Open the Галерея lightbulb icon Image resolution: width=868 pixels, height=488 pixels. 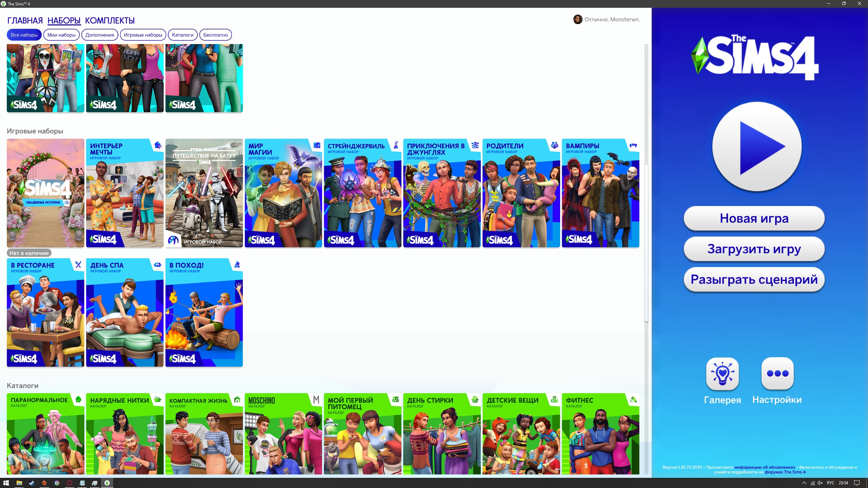[x=722, y=373]
